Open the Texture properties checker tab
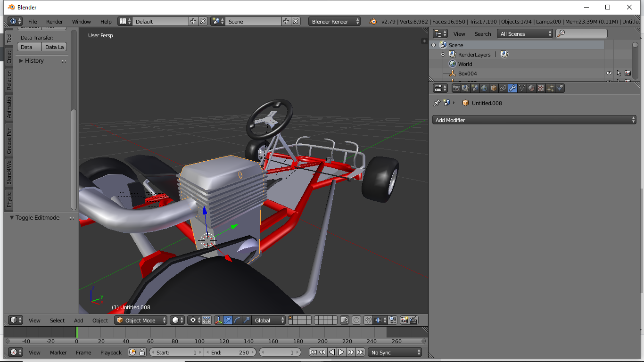This screenshot has width=644, height=362. click(541, 88)
